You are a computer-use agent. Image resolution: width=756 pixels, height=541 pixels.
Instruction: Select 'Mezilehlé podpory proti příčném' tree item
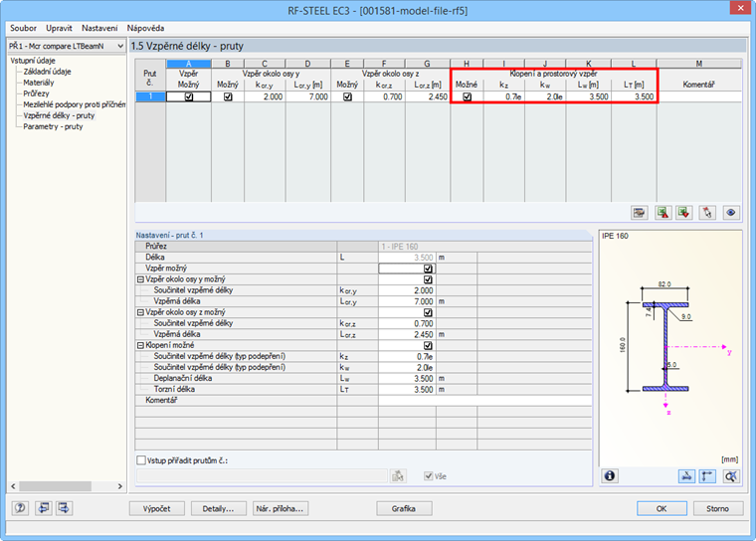pyautogui.click(x=75, y=104)
